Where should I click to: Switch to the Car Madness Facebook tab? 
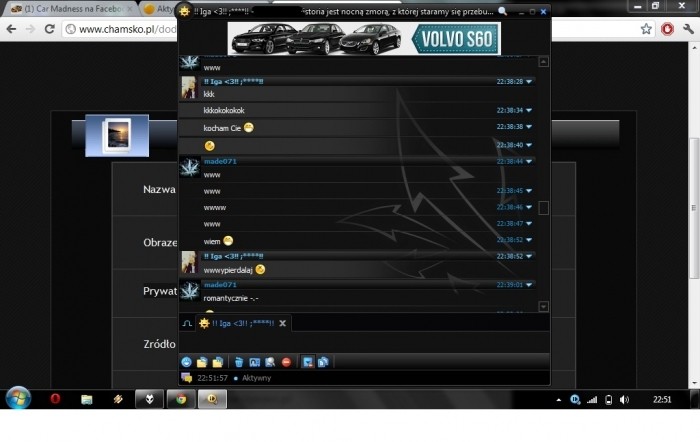click(65, 9)
